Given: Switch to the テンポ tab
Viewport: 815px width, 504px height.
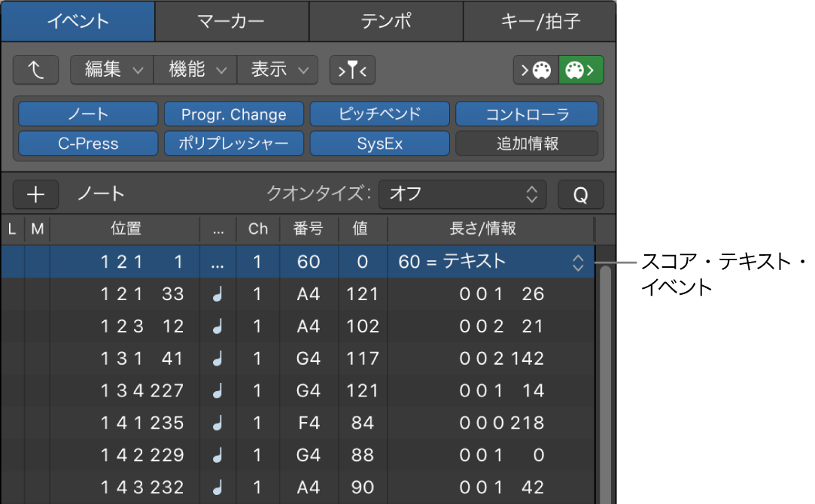Looking at the screenshot, I should coord(385,21).
